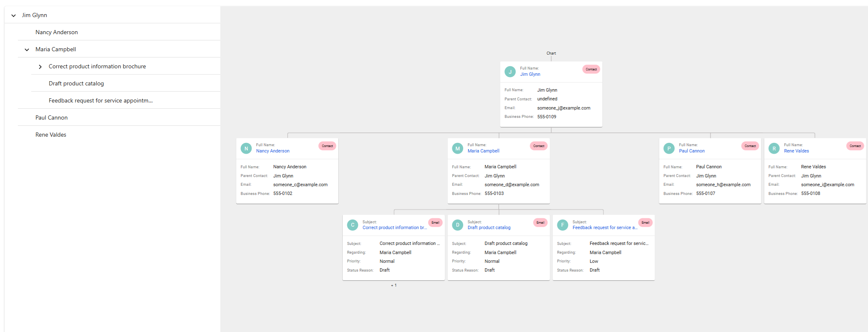868x332 pixels.
Task: Select Maria Campbell tree row
Action: pyautogui.click(x=119, y=49)
